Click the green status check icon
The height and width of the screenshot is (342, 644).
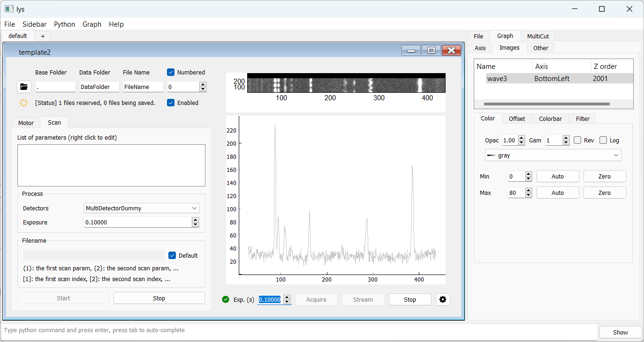(226, 299)
